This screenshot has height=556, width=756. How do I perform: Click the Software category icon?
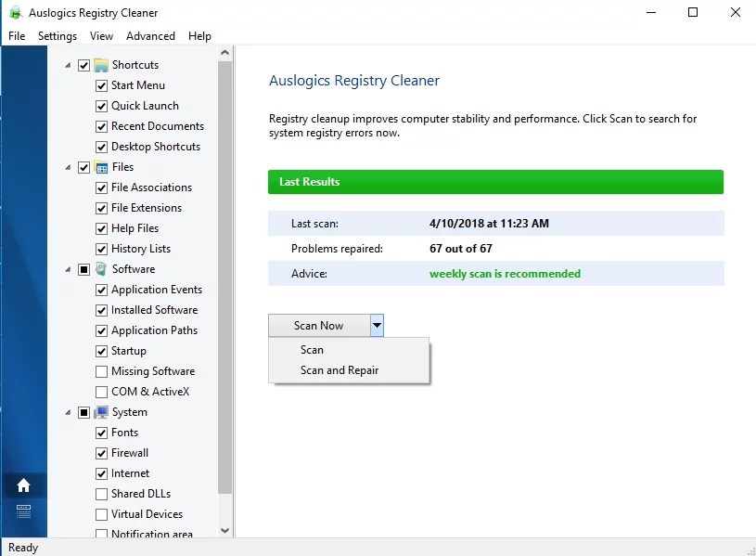(101, 269)
